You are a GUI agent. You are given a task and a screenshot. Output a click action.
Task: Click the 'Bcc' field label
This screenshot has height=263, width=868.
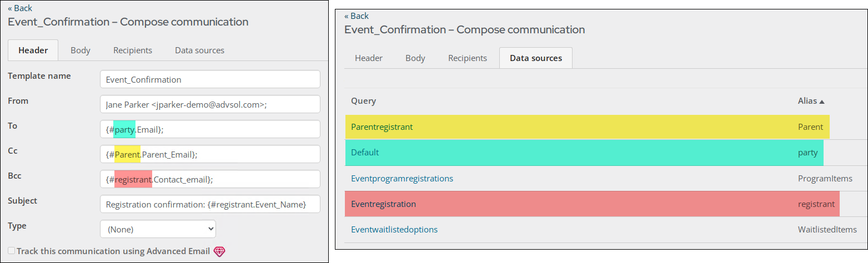click(14, 175)
